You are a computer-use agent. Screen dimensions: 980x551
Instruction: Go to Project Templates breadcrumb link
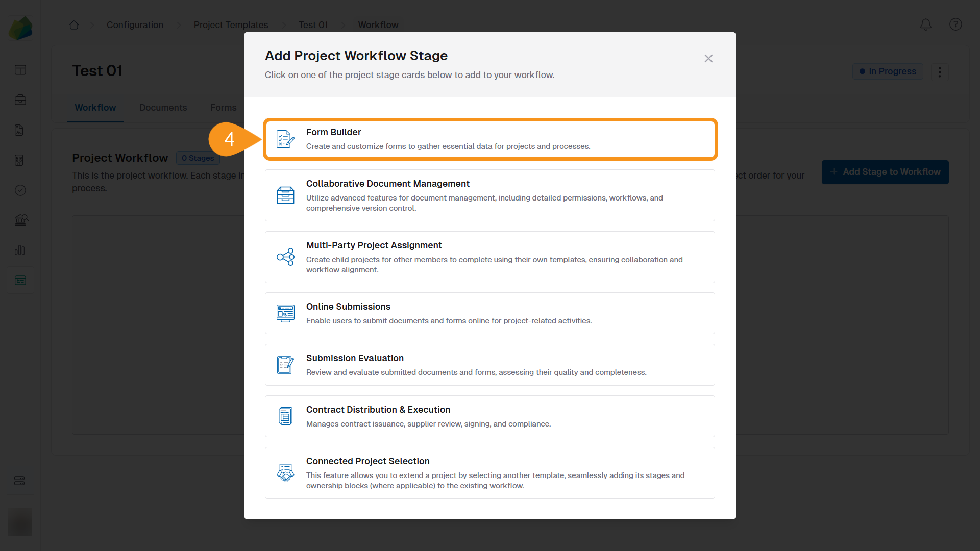(x=231, y=25)
